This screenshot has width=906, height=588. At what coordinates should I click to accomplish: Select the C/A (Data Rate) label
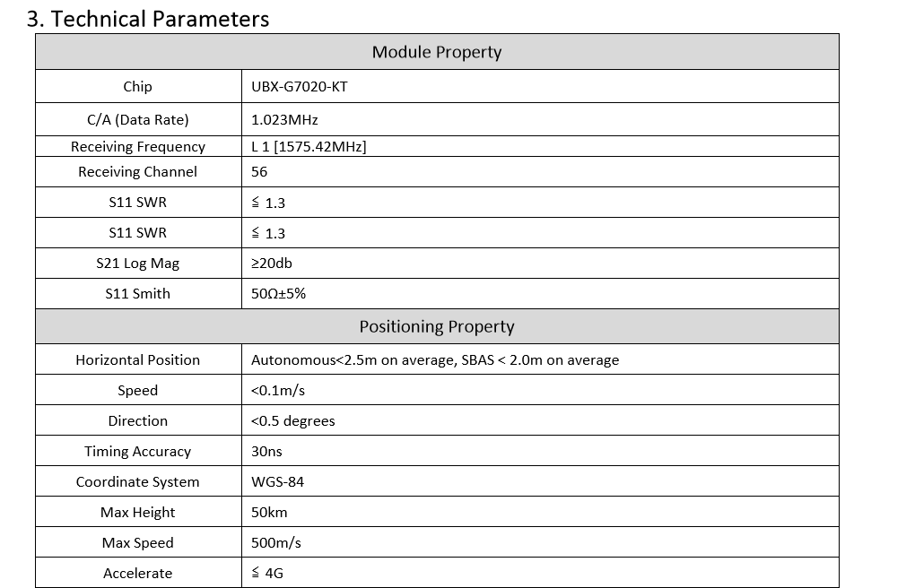coord(138,119)
